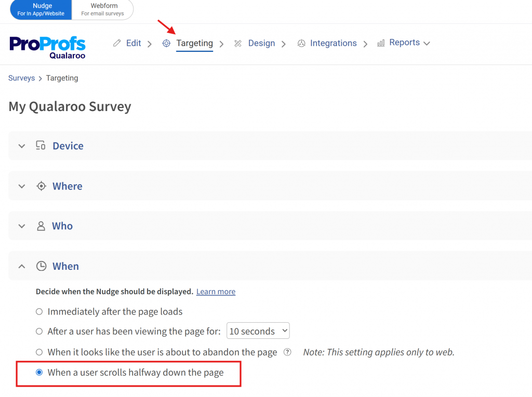The image size is (532, 397).
Task: Click the Targeting crosshair icon
Action: [166, 44]
